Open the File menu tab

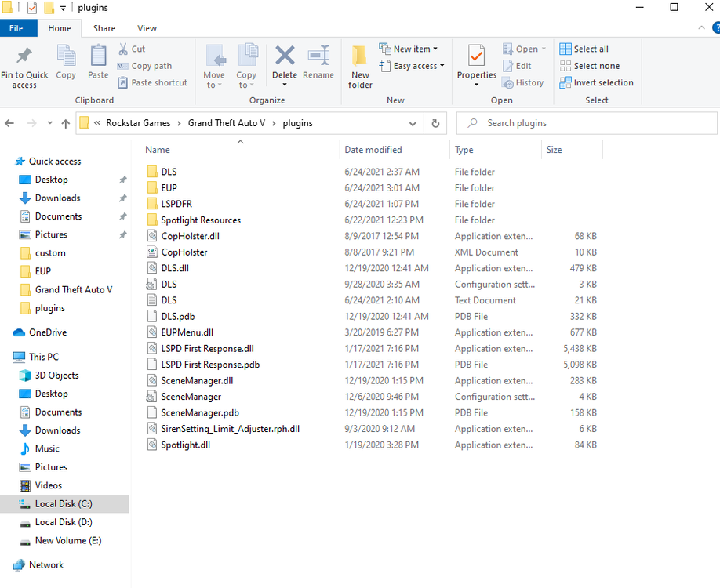point(16,28)
